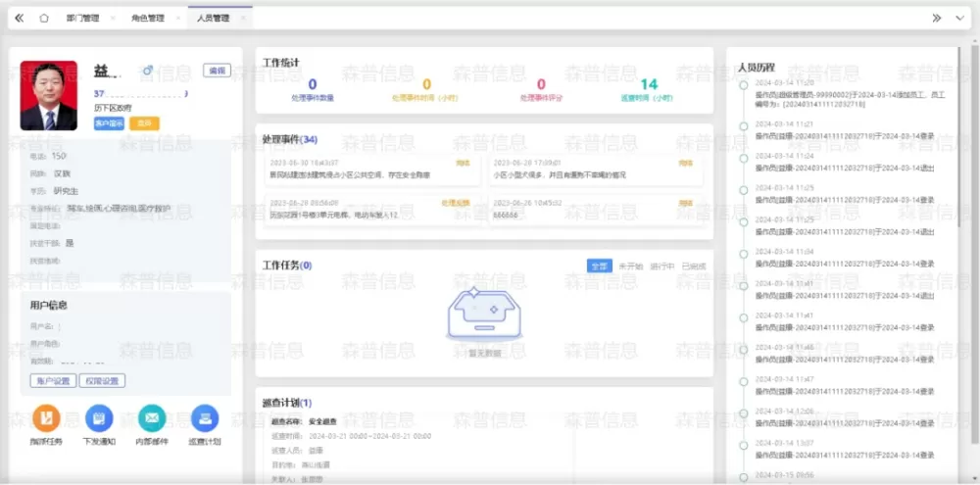
Task: Click timeline marker for 2024-03-14 11:34
Action: click(x=743, y=254)
